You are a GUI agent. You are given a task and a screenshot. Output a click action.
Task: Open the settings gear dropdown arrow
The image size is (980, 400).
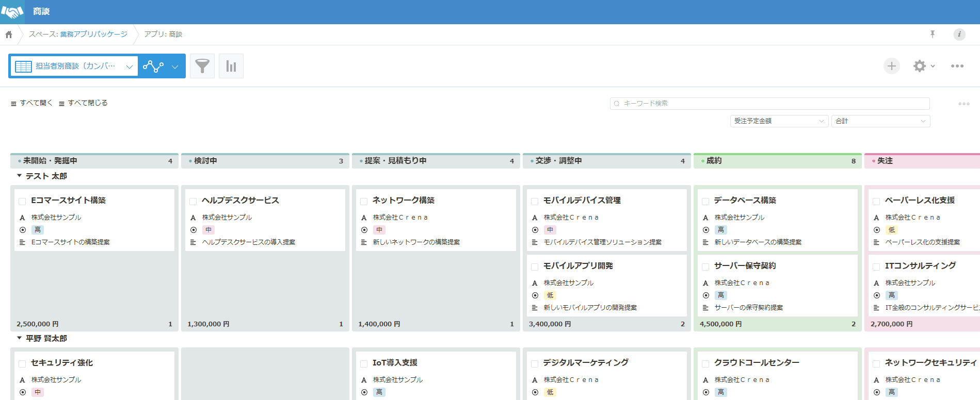click(933, 66)
